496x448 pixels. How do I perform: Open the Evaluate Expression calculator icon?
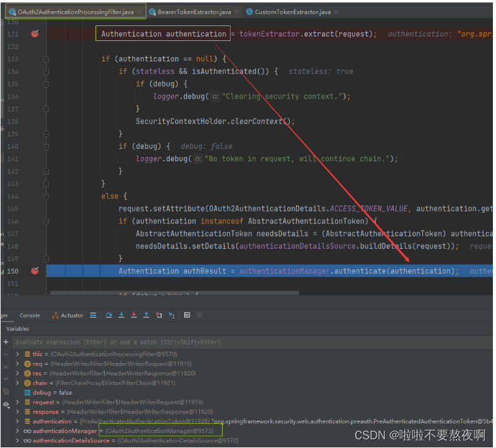click(x=187, y=315)
